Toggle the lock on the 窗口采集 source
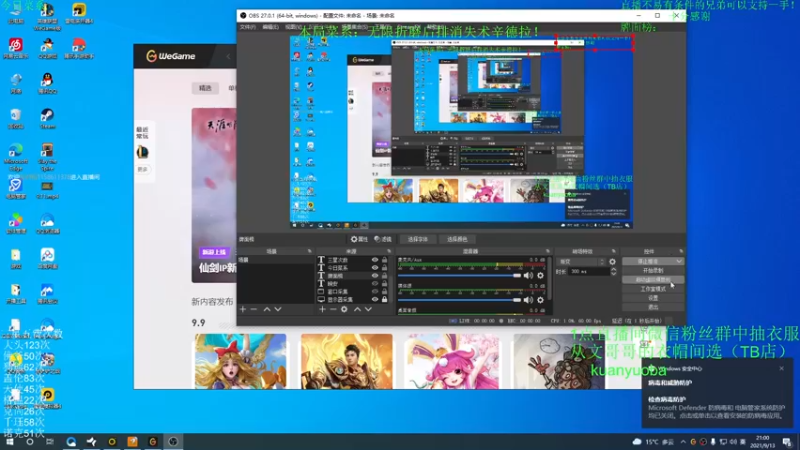Screen dimensions: 800x450 pos(385,292)
